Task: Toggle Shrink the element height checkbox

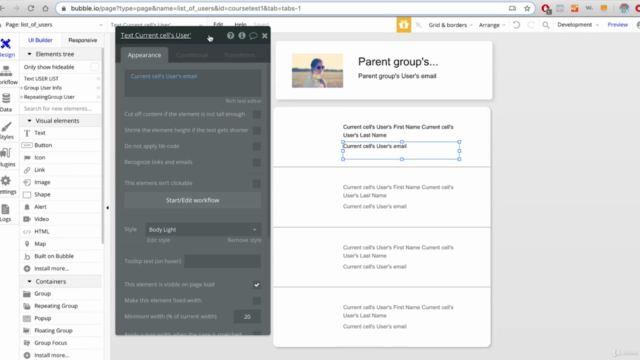Action: (257, 130)
